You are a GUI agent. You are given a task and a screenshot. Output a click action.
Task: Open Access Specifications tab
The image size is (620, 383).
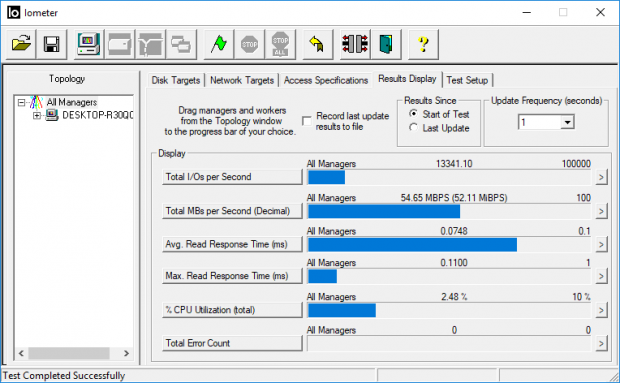[x=326, y=80]
